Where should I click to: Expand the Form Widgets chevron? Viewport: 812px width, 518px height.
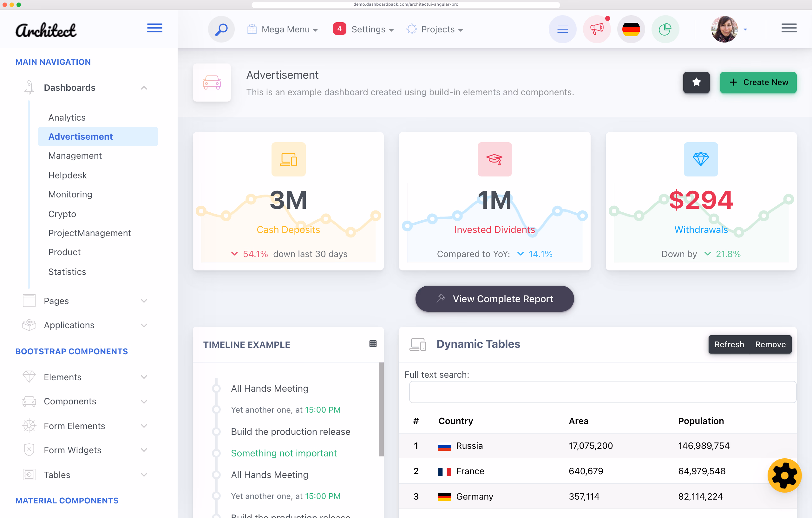[x=144, y=450]
